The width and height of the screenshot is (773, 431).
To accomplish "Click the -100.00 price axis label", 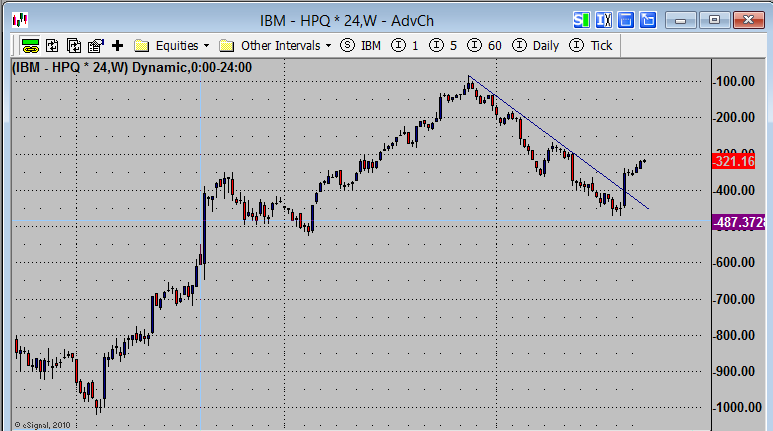I will [x=734, y=81].
